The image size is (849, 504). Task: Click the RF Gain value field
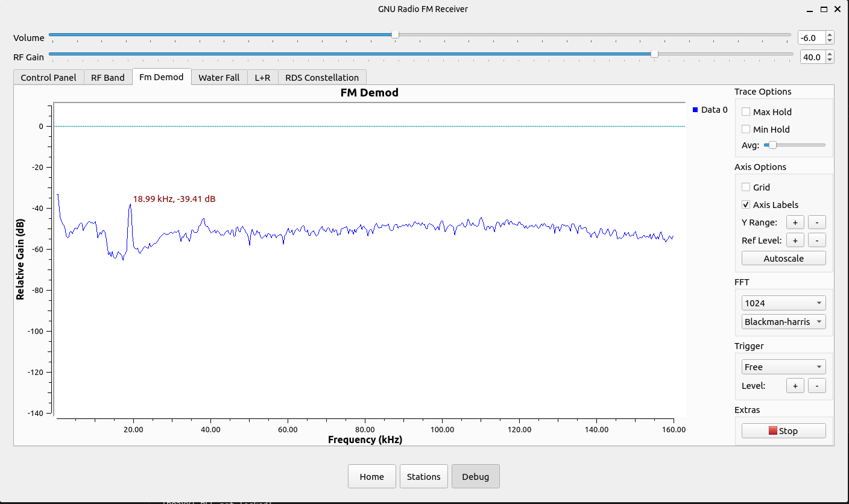point(812,57)
